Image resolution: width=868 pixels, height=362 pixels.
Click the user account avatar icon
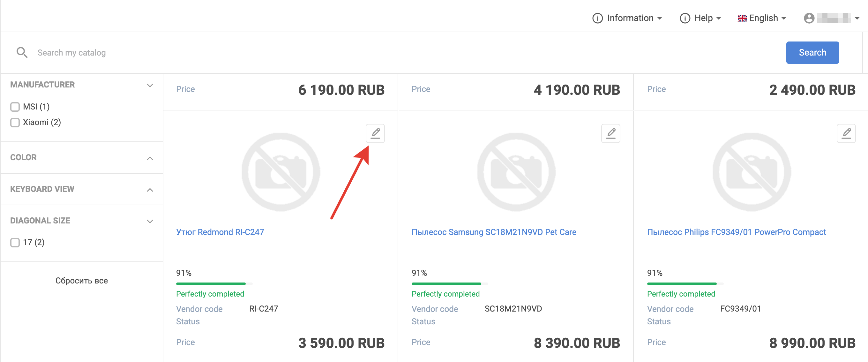pyautogui.click(x=809, y=18)
